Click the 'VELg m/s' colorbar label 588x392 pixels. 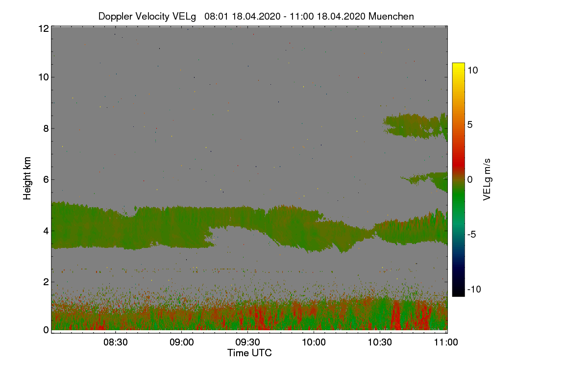[487, 179]
